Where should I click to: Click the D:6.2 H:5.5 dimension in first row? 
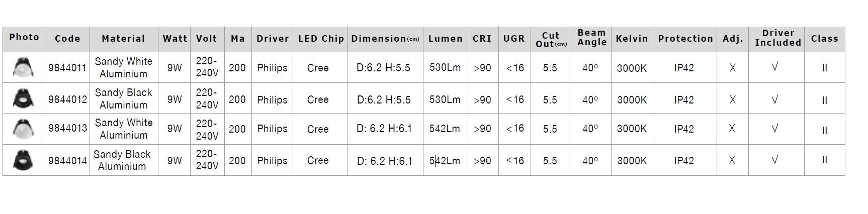tap(384, 67)
